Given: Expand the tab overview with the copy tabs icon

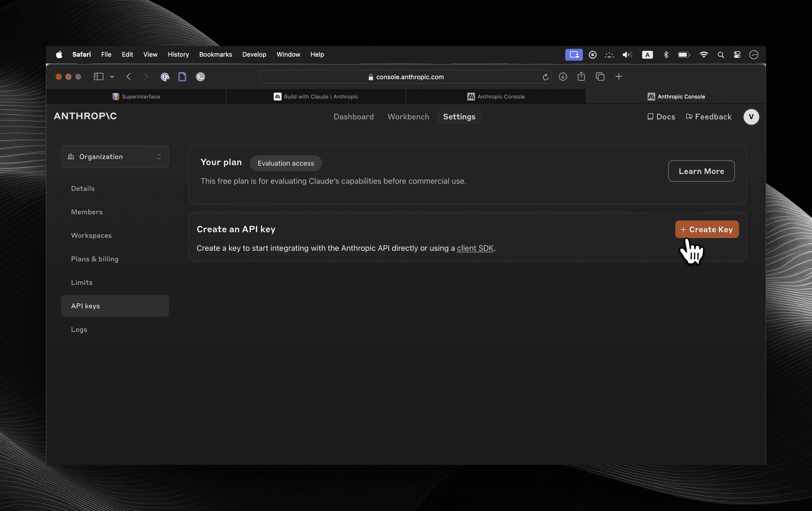Looking at the screenshot, I should pos(600,76).
